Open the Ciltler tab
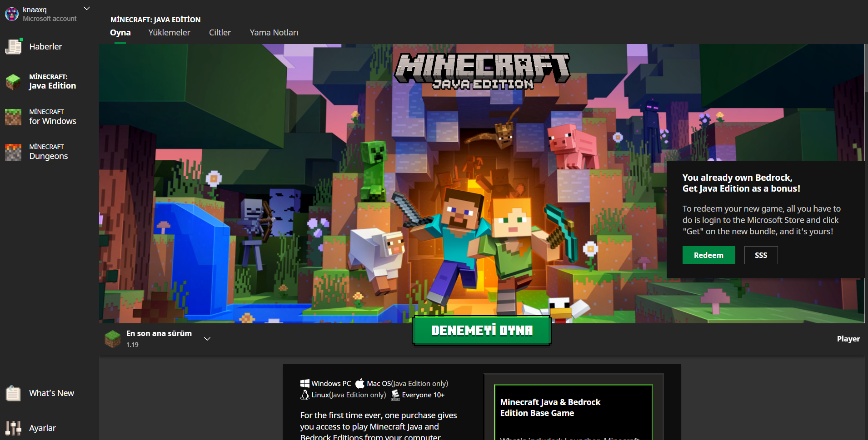868x440 pixels. pos(220,33)
